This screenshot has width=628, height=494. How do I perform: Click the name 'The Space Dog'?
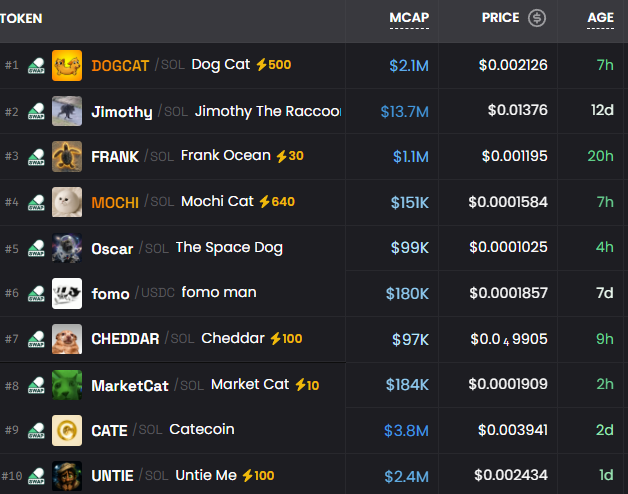point(229,248)
